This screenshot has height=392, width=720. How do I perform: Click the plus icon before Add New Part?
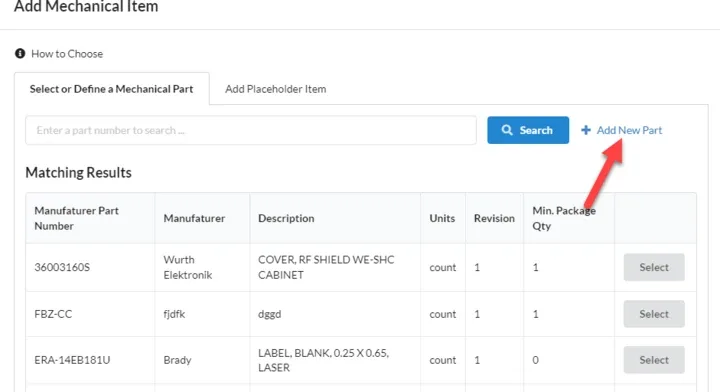point(586,130)
